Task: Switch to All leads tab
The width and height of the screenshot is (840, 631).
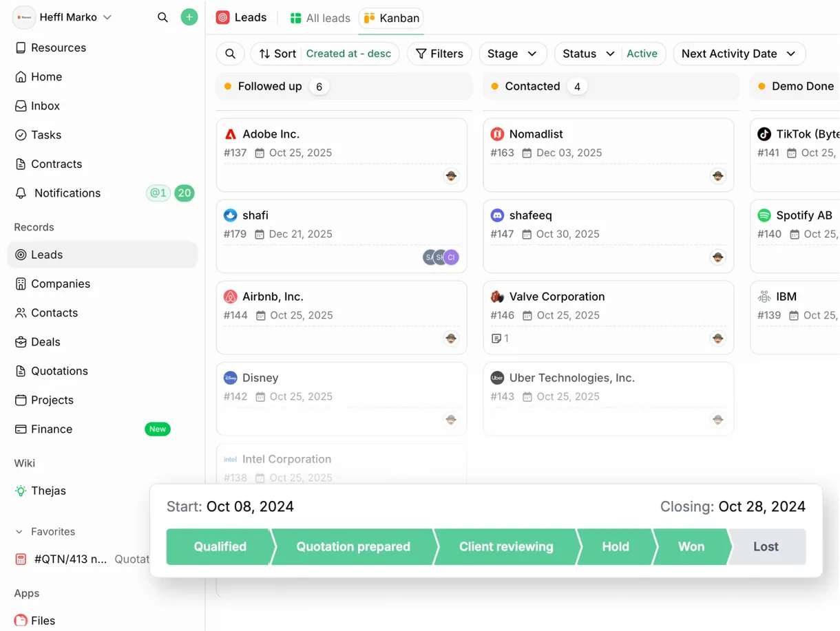Action: [320, 18]
